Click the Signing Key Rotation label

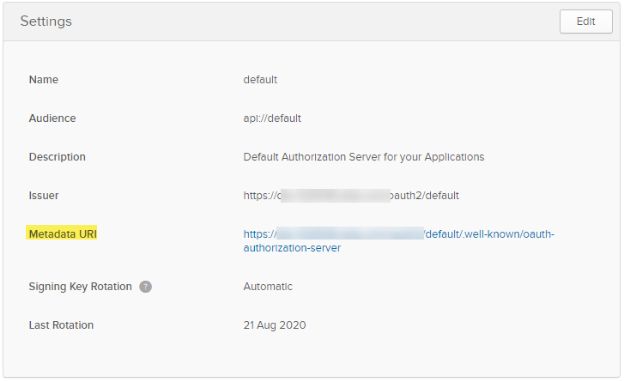[x=80, y=287]
